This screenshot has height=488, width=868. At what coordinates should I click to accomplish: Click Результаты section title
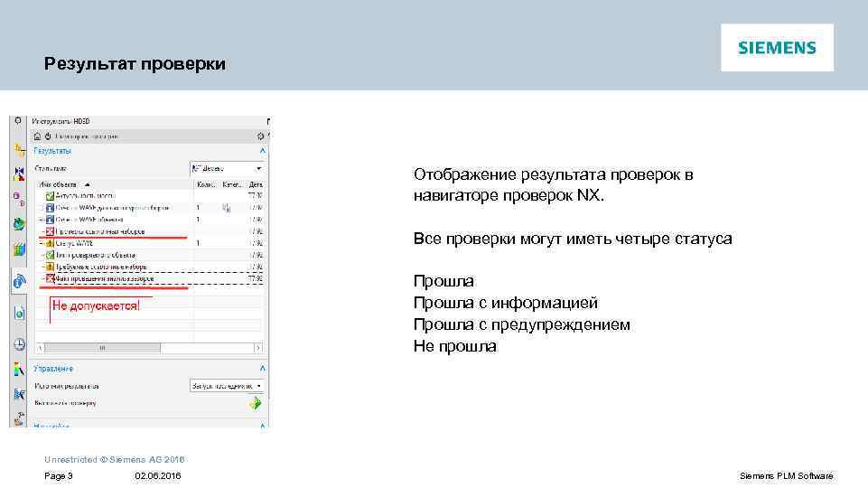tap(52, 151)
